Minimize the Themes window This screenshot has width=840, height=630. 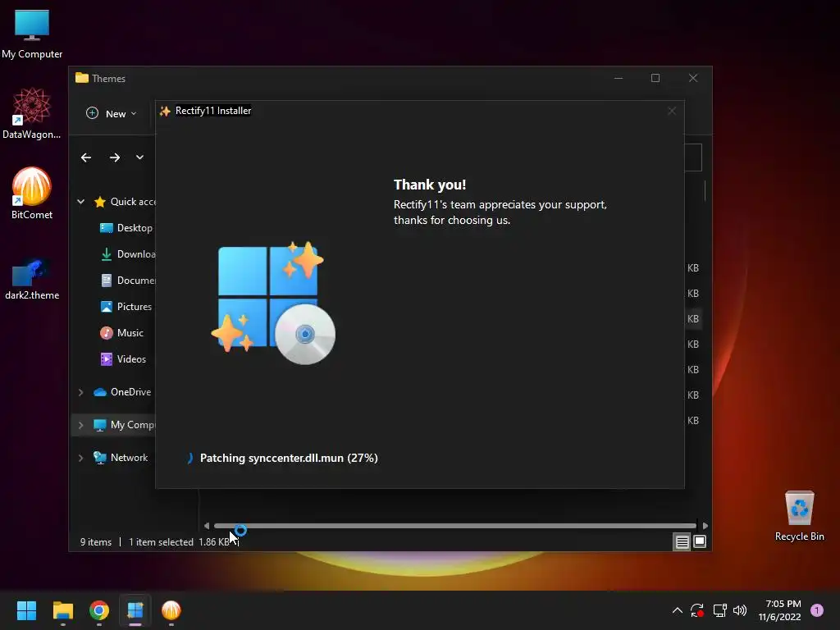619,78
